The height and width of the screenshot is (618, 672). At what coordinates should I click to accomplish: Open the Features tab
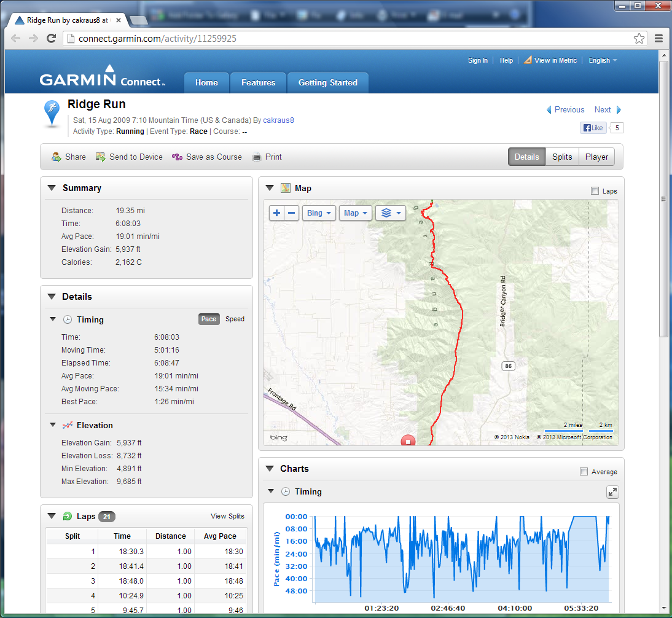(x=258, y=83)
